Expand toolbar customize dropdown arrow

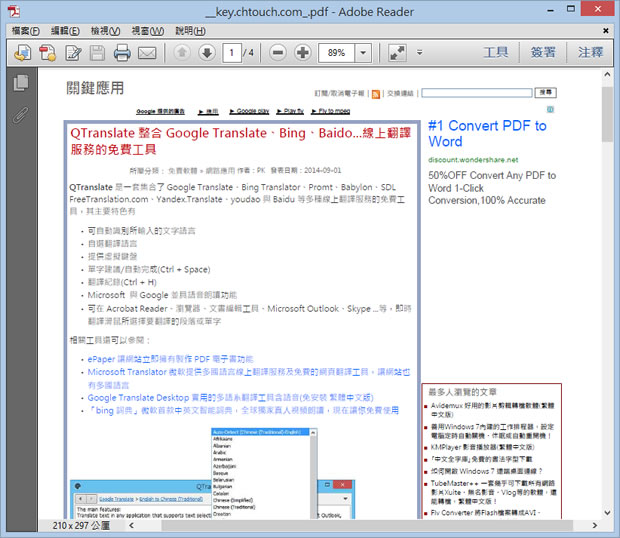420,53
